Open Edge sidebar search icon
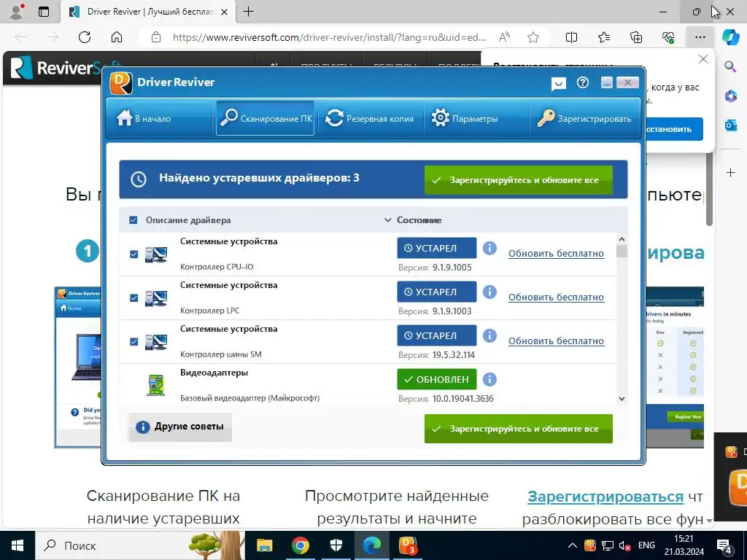This screenshot has width=747, height=560. [x=730, y=66]
